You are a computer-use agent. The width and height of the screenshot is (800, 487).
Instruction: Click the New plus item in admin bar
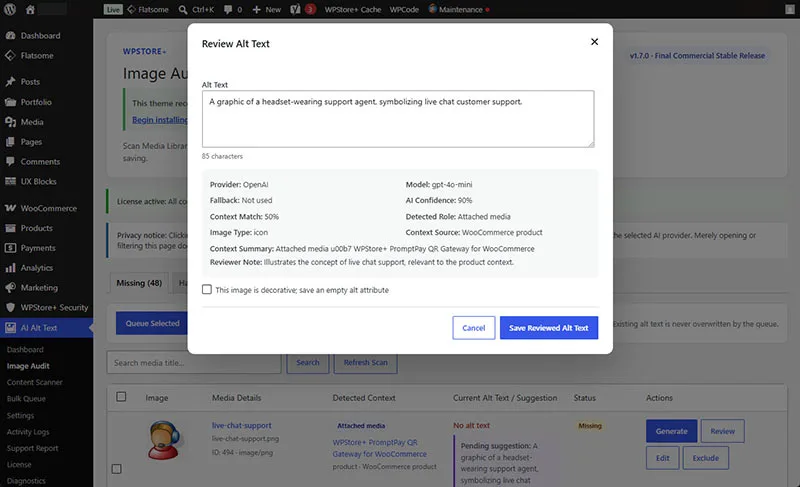[x=266, y=9]
